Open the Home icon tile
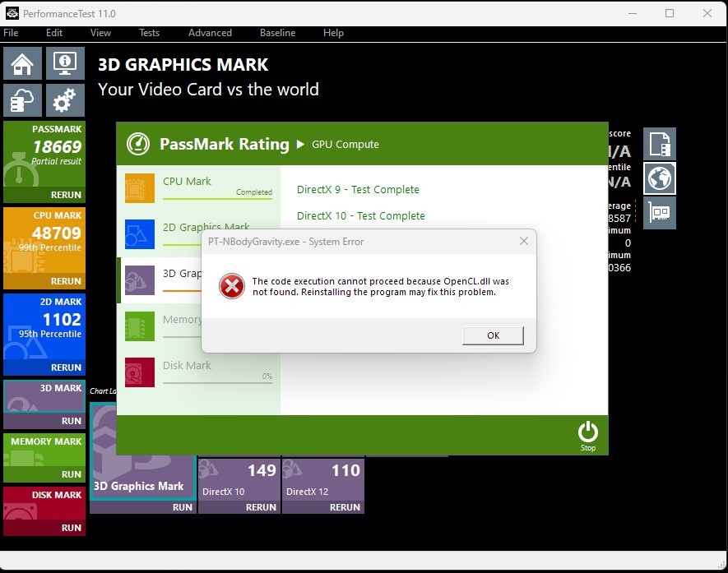This screenshot has width=728, height=573. click(22, 63)
